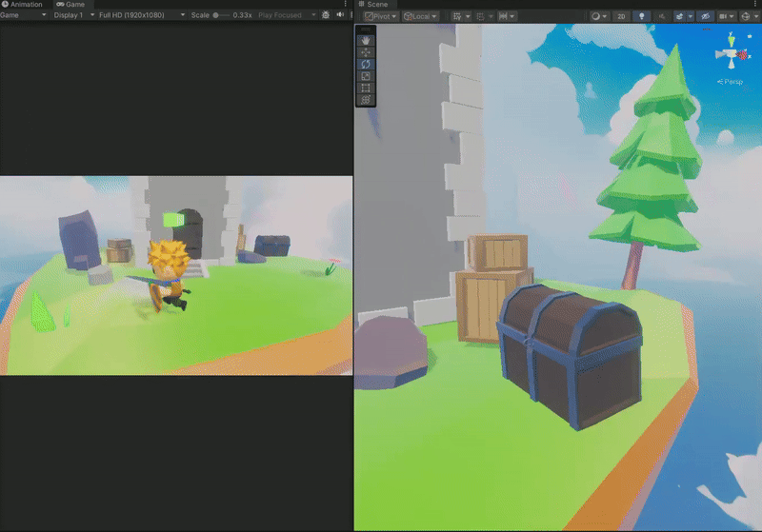
Task: Select the combined Transform tool
Action: pos(366,100)
